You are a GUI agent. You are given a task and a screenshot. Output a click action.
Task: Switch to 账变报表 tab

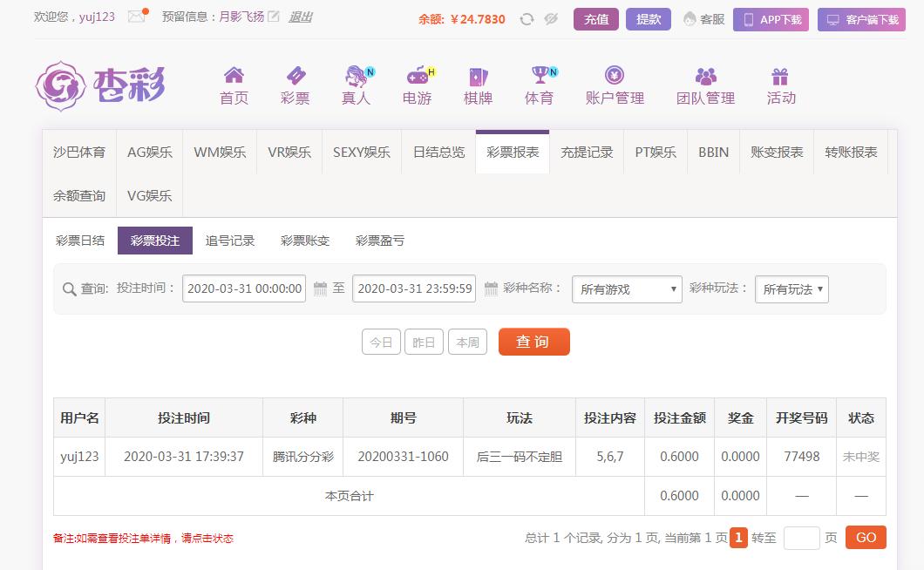(x=777, y=152)
